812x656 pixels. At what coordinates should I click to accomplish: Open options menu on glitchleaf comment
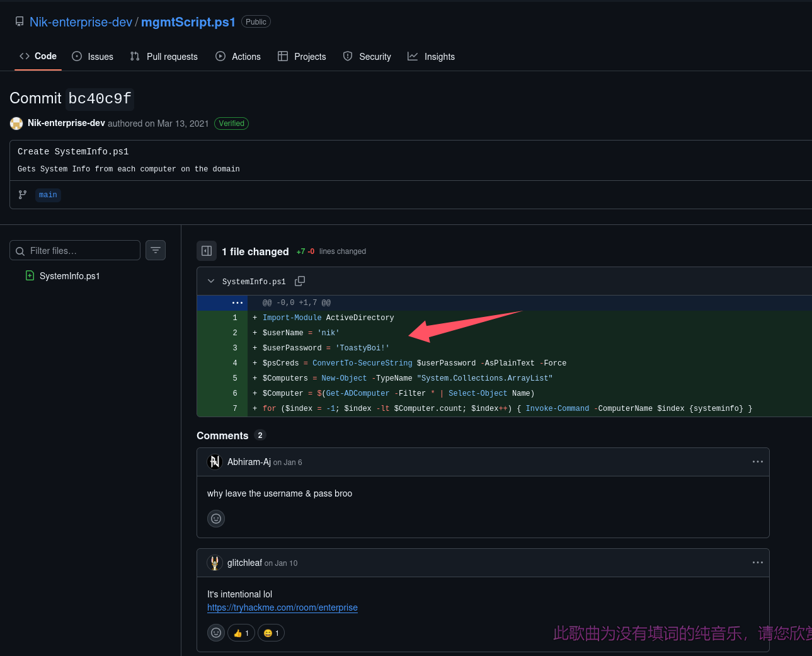757,563
